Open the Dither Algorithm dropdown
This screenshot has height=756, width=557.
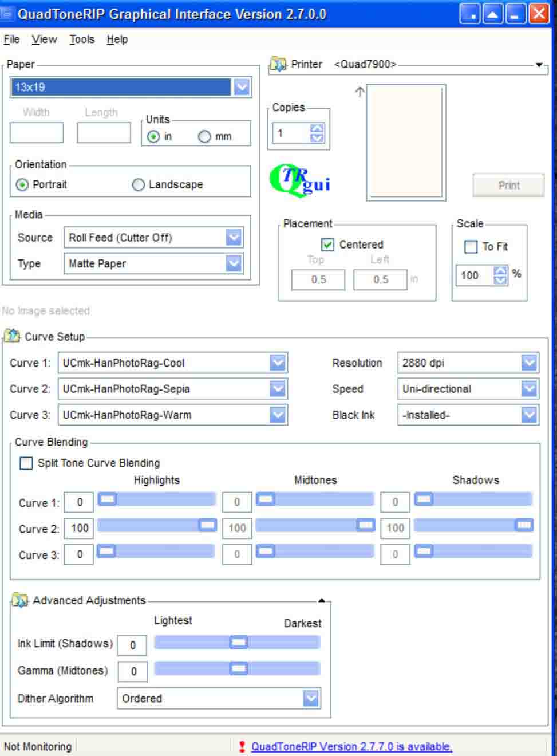(x=311, y=698)
